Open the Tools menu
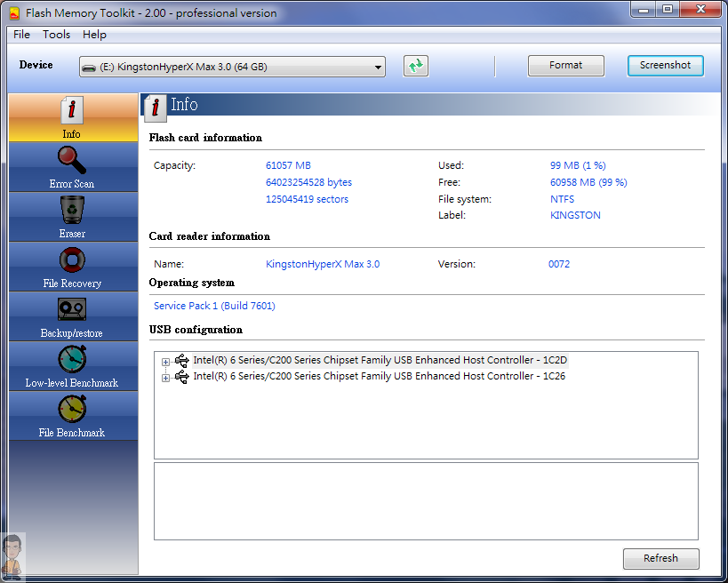The height and width of the screenshot is (583, 728). (x=56, y=35)
